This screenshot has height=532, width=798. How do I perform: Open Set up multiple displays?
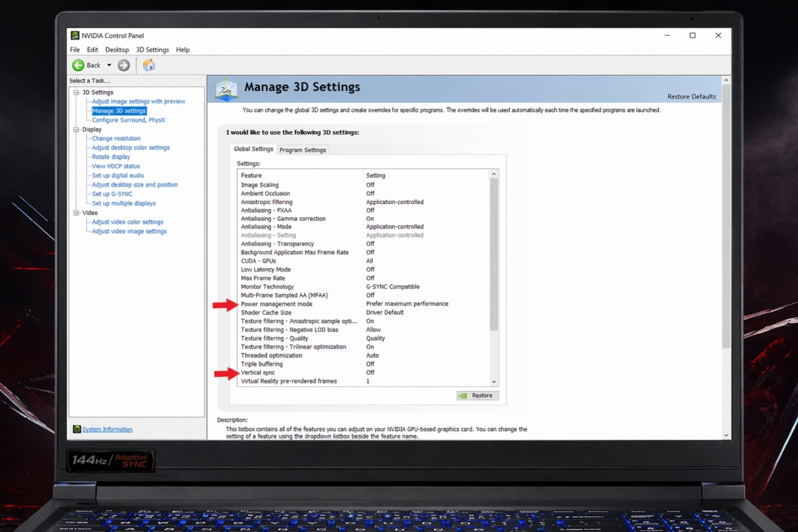point(124,203)
